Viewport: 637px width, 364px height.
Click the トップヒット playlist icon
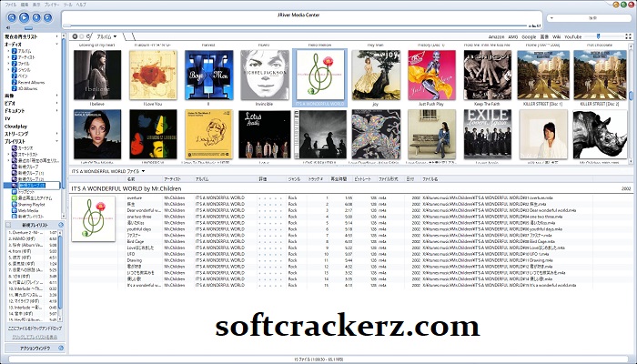coord(15,192)
